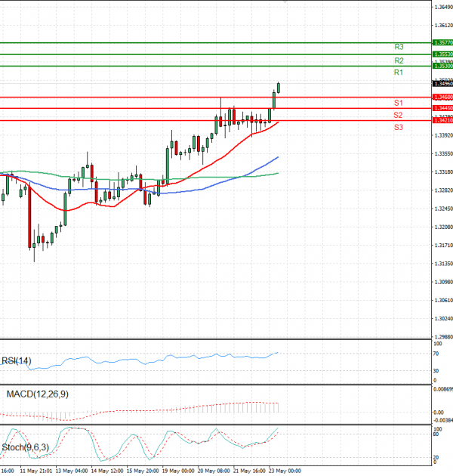Click the S2 support label
This screenshot has width=453, height=476.
(398, 115)
